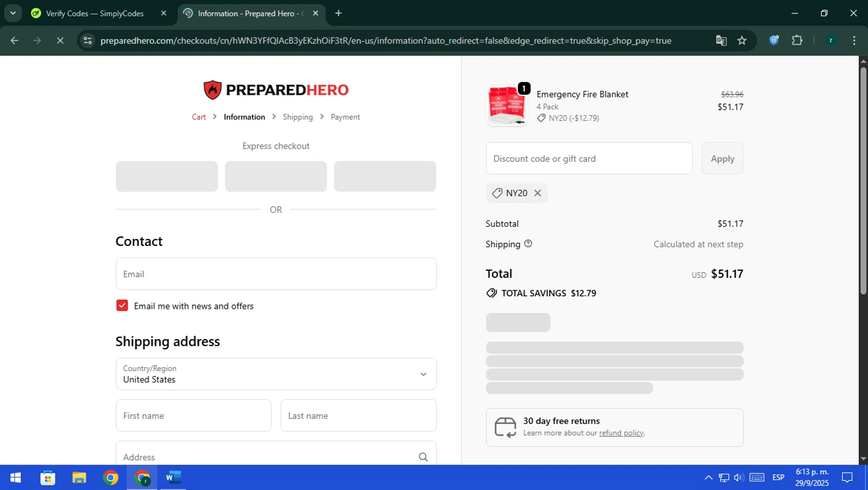Screen dimensions: 868x490
Task: Click the scrollbar down arrow
Action: (x=863, y=459)
